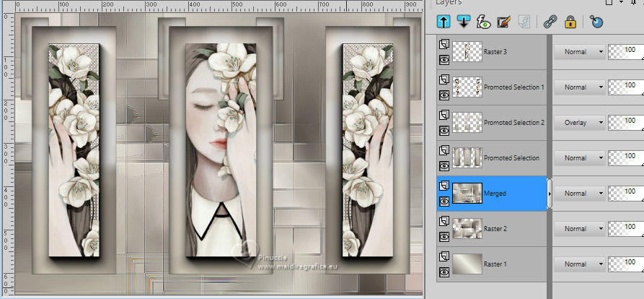Open the Overlay blend mode dropdown
The height and width of the screenshot is (299, 644).
pyautogui.click(x=580, y=123)
